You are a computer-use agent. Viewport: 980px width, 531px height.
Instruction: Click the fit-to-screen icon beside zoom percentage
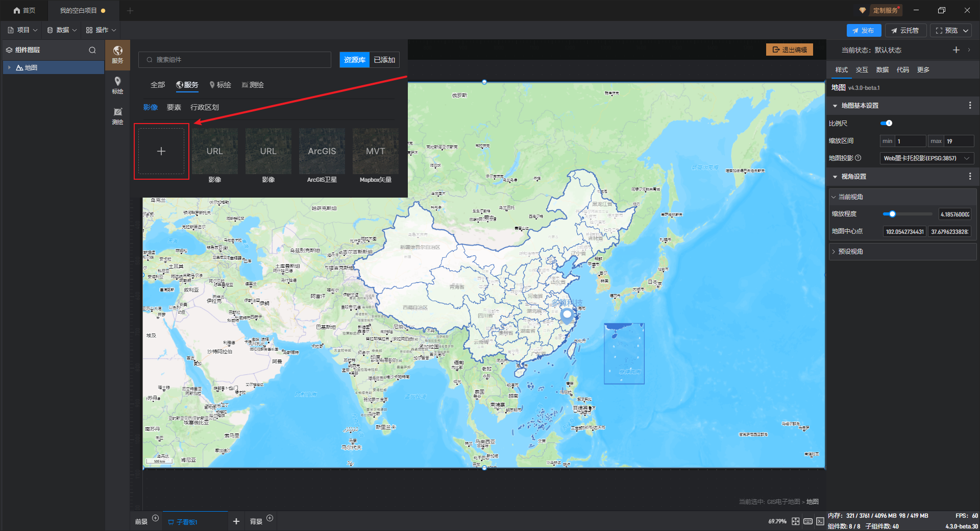pos(796,521)
